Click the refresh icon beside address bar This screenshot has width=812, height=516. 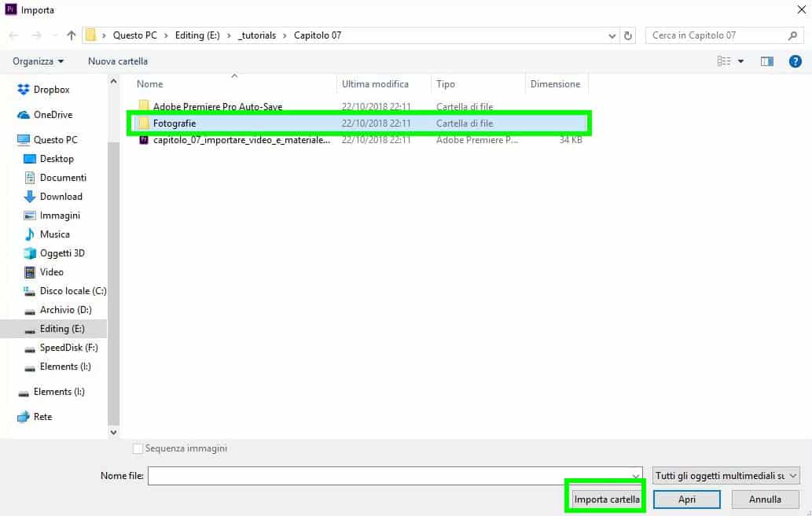(628, 35)
